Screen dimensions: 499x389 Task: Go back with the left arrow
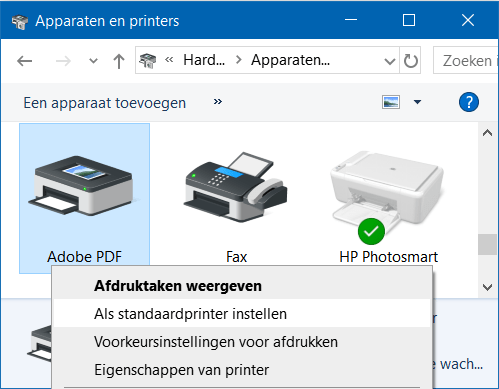click(x=25, y=61)
